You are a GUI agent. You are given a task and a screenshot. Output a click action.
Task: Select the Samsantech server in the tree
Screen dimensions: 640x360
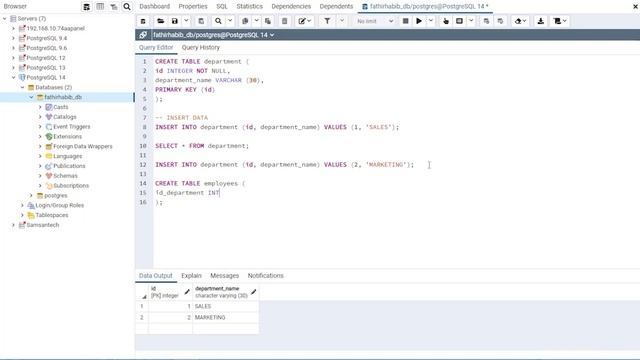tap(42, 225)
